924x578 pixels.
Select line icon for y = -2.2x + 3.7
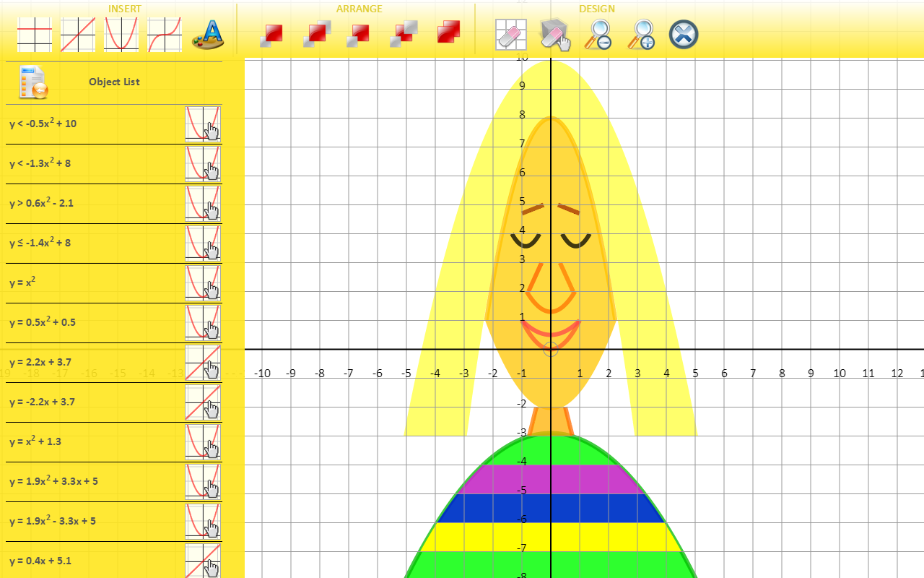pyautogui.click(x=203, y=402)
